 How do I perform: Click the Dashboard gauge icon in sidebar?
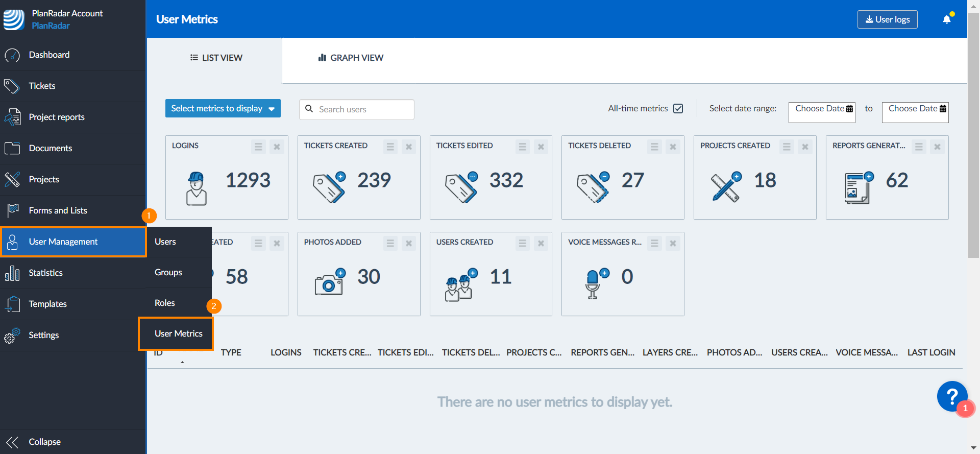click(12, 55)
